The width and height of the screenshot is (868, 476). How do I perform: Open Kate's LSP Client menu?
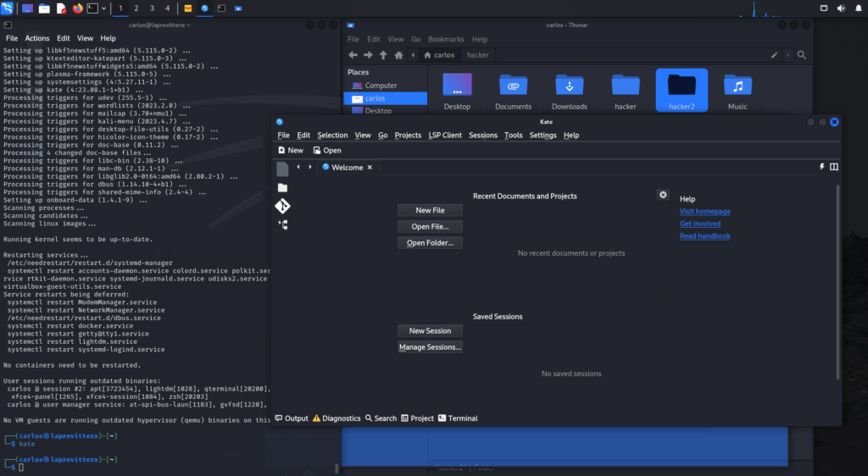coord(445,135)
